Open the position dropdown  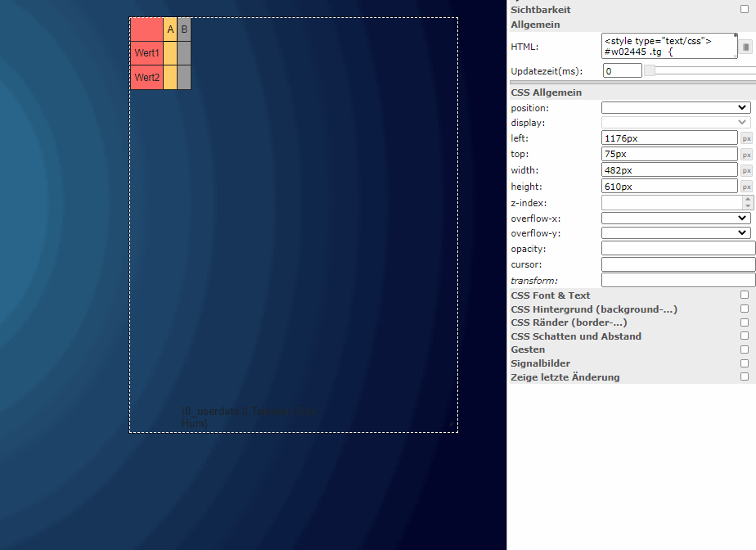point(676,107)
